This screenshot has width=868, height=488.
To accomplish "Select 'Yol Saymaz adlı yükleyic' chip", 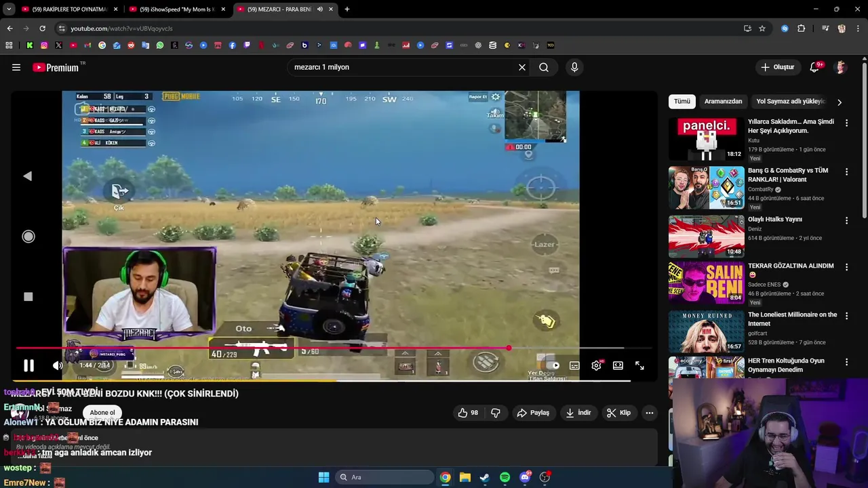I will click(x=790, y=102).
